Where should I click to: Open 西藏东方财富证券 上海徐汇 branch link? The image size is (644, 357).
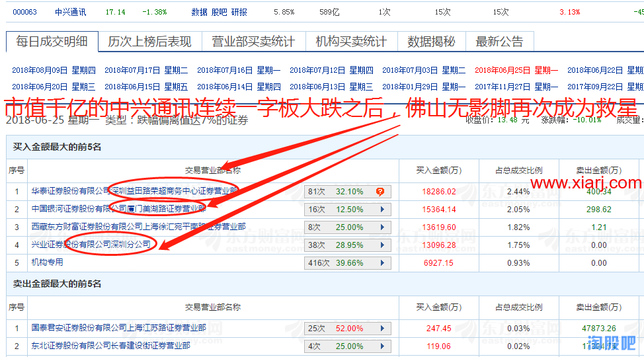(x=138, y=226)
